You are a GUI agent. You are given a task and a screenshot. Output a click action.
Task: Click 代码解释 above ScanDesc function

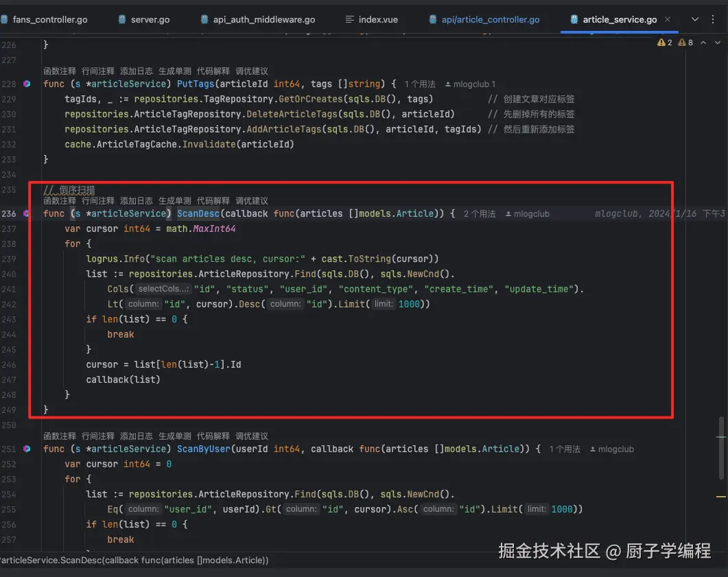click(213, 201)
